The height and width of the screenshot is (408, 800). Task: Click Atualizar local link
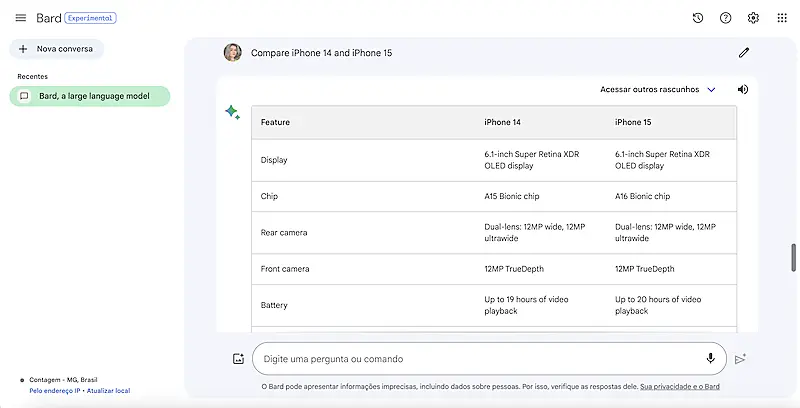tap(108, 391)
